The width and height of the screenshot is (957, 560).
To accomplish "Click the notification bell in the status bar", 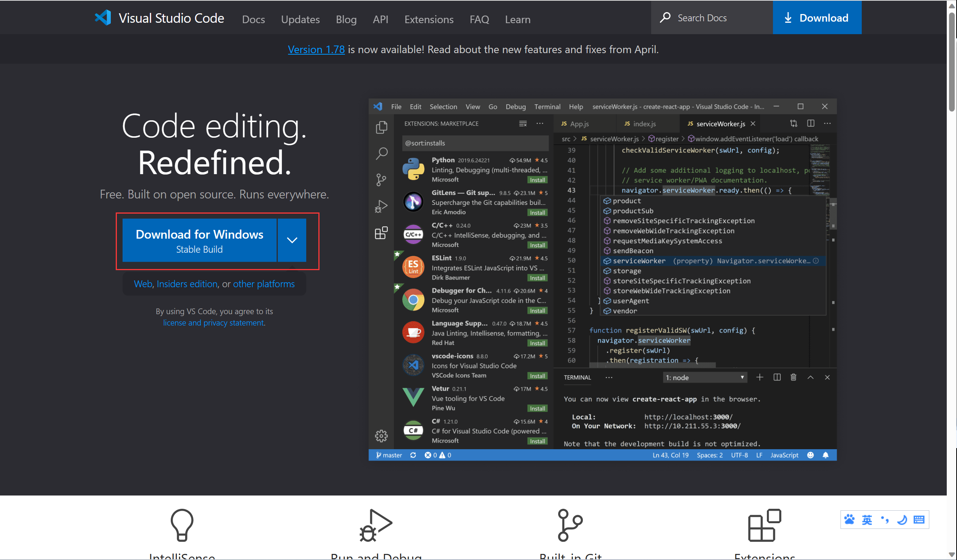I will (826, 455).
